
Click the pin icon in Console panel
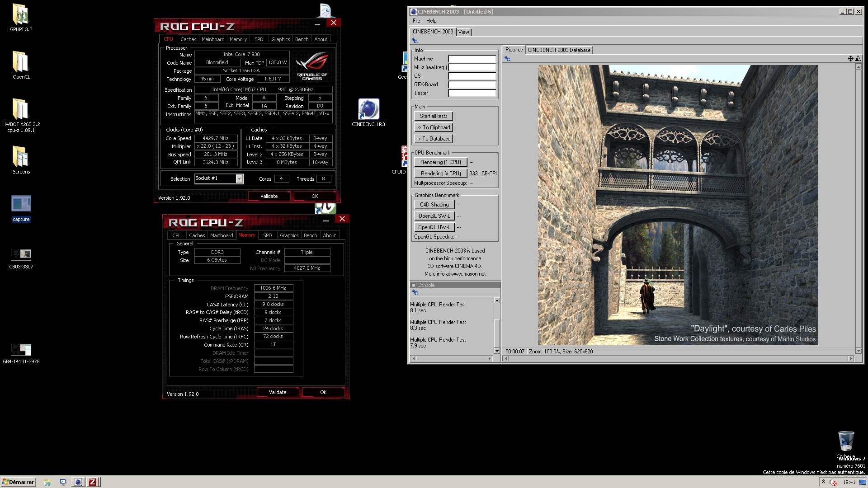click(415, 292)
